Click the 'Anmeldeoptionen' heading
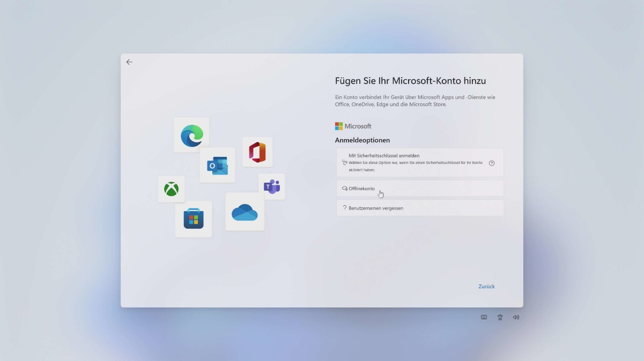This screenshot has height=361, width=644. (x=362, y=140)
